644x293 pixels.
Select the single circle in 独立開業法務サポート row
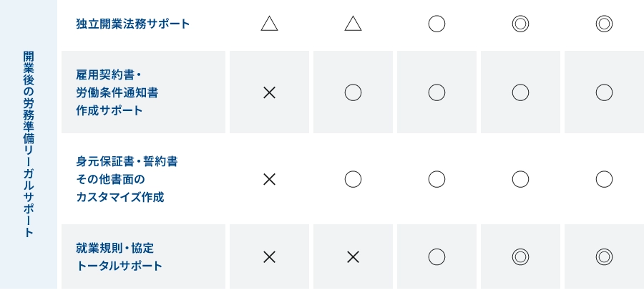click(436, 24)
